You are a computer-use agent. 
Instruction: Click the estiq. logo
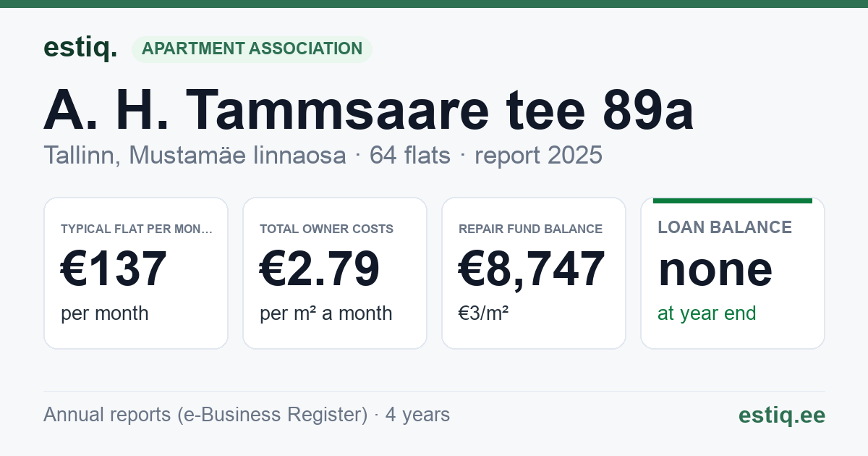[80, 48]
